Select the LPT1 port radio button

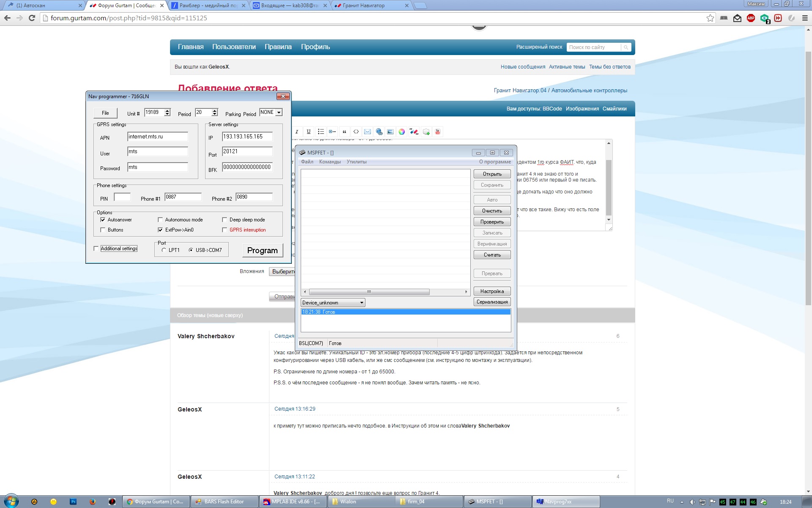tap(164, 250)
